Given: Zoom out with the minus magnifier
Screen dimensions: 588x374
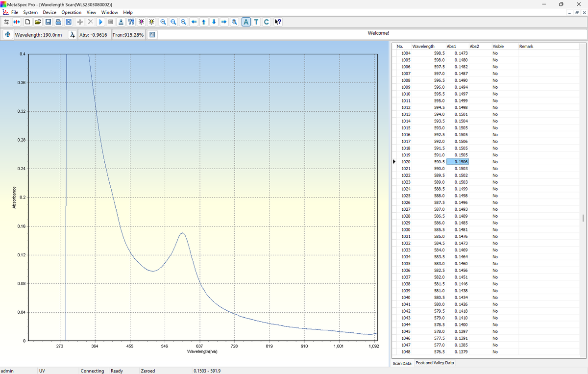Looking at the screenshot, I should [x=163, y=22].
